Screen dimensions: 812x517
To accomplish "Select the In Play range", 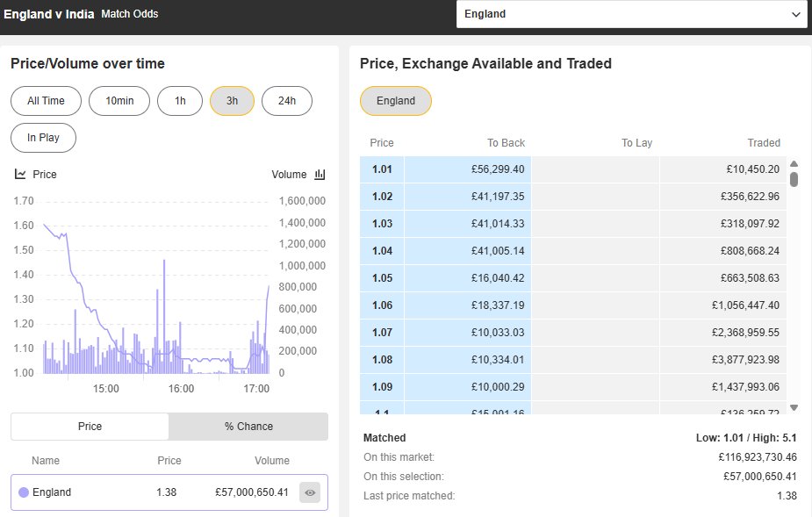I will click(x=44, y=137).
